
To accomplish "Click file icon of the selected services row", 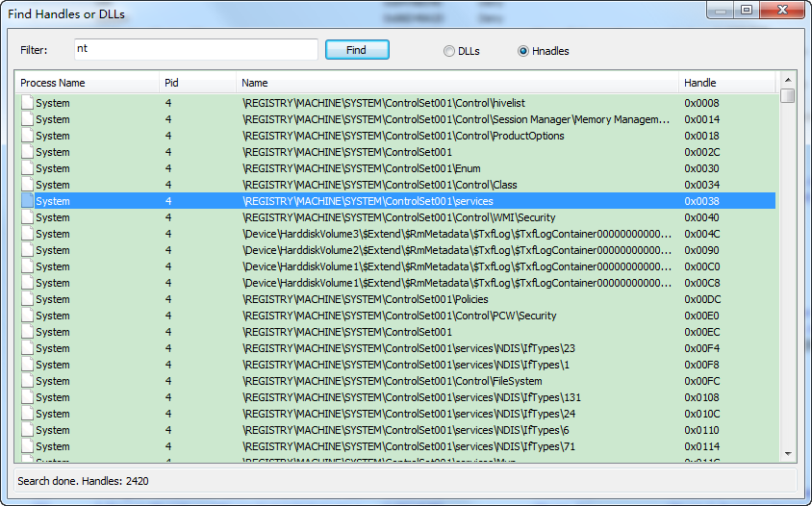I will tap(27, 201).
